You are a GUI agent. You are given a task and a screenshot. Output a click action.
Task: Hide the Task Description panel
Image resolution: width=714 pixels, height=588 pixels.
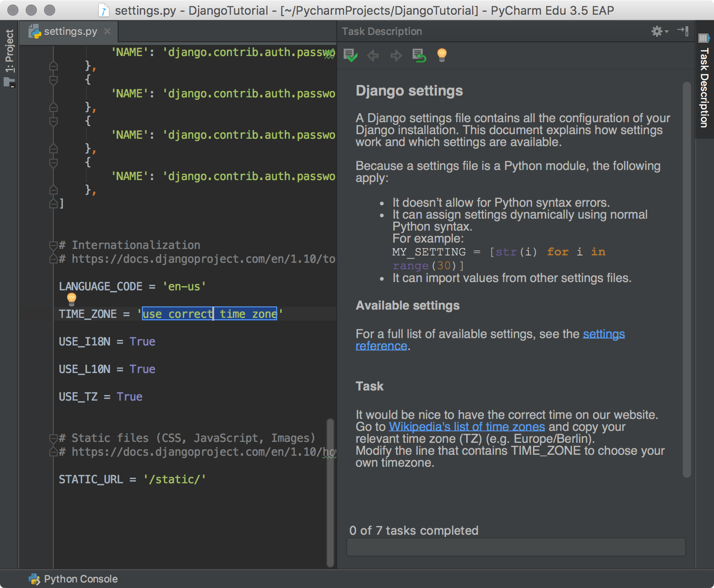pyautogui.click(x=683, y=31)
